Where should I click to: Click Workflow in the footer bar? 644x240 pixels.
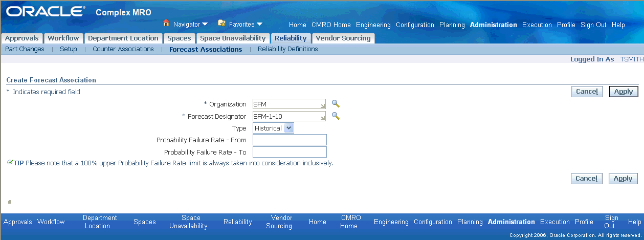coord(51,222)
